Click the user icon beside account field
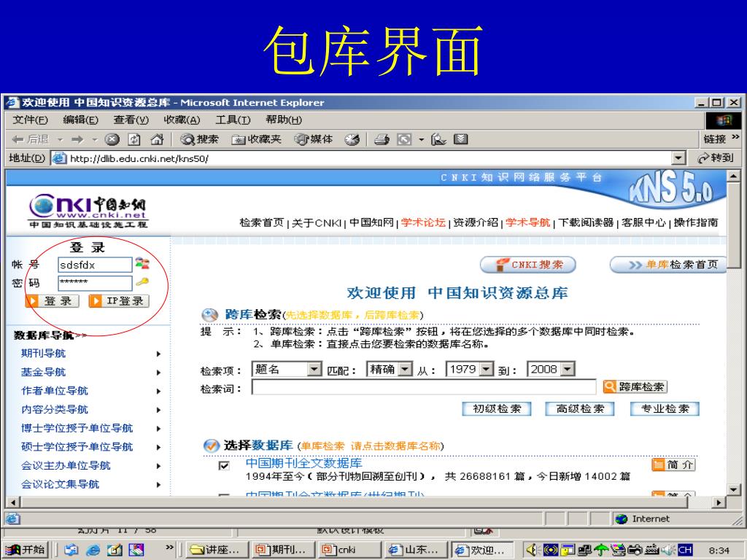This screenshot has width=747, height=560. [x=142, y=262]
